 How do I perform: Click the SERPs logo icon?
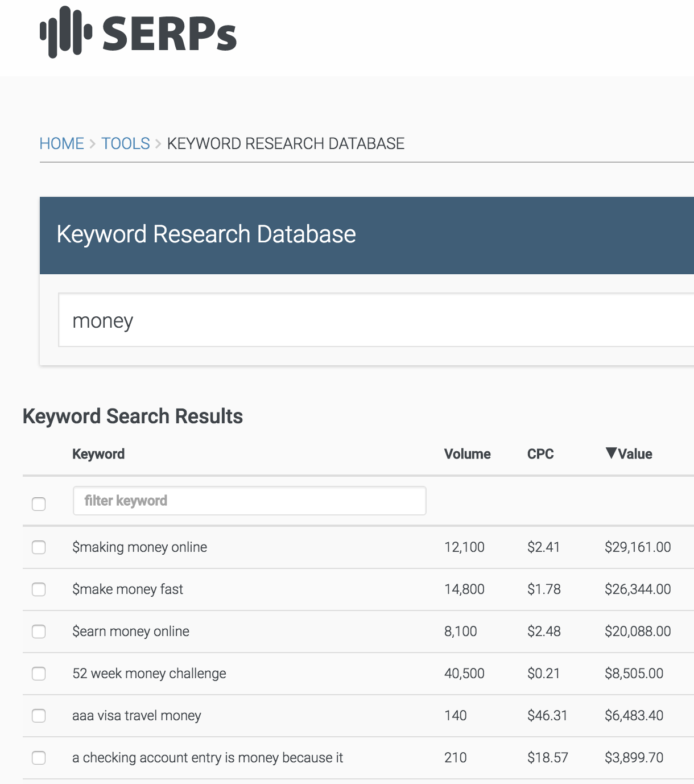(66, 32)
